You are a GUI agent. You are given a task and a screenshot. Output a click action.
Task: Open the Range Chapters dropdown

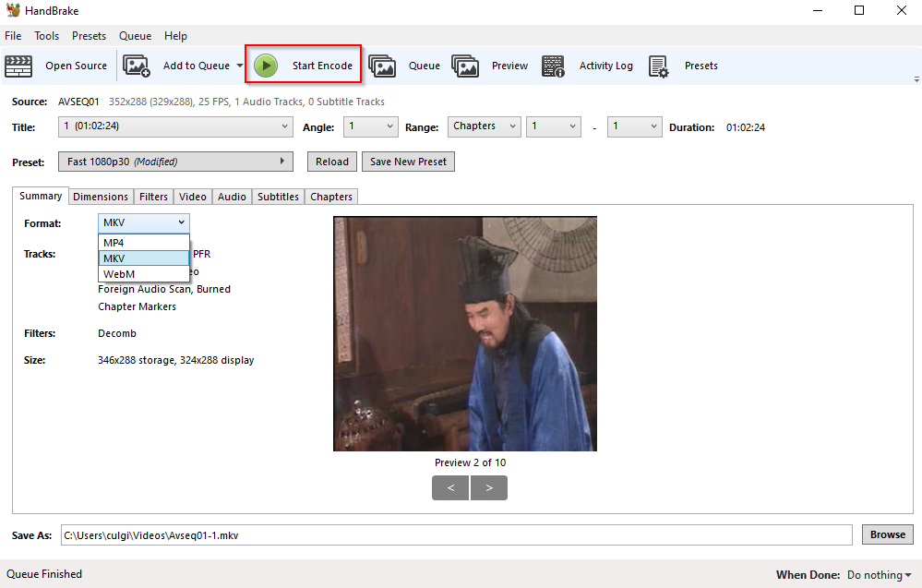click(x=484, y=126)
